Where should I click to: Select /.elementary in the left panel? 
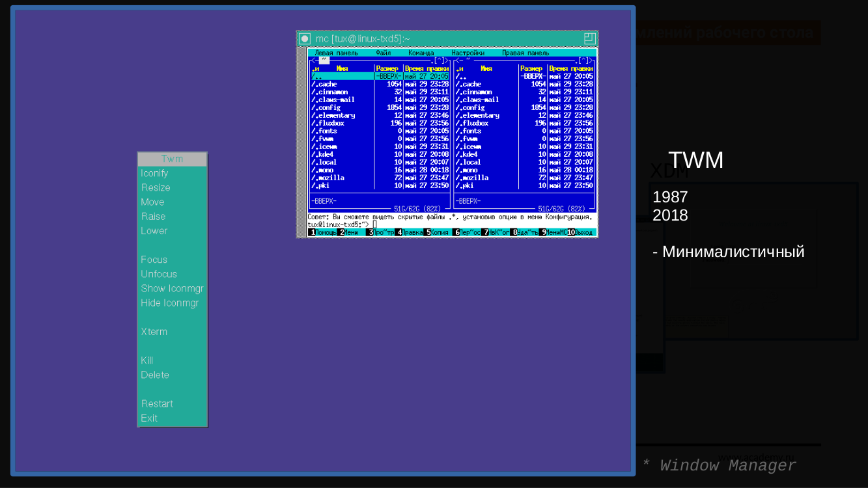[x=380, y=115]
